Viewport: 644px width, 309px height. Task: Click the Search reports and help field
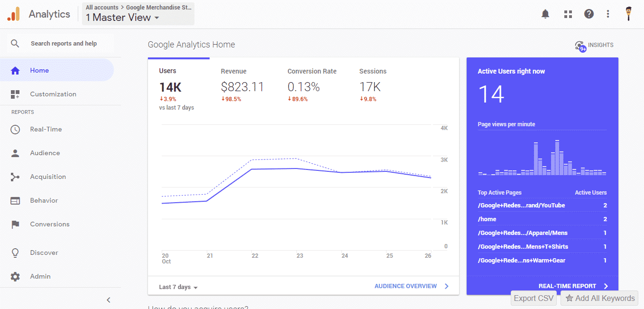(64, 43)
